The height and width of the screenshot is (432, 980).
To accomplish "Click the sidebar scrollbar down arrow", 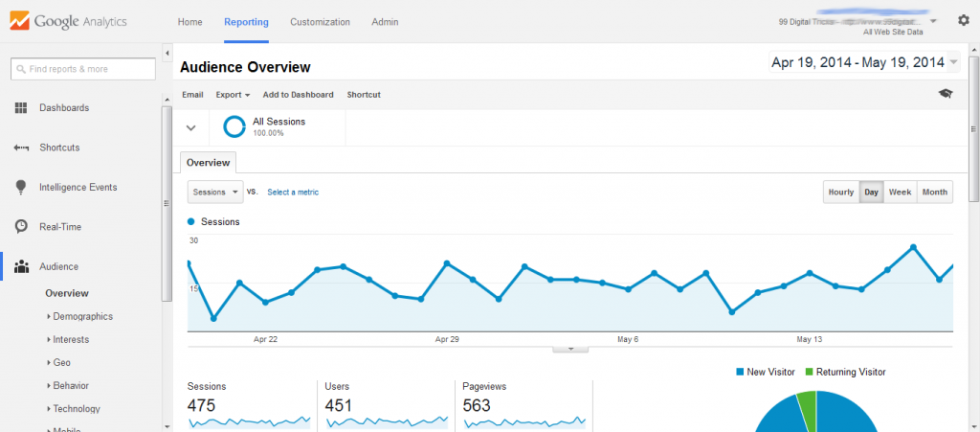I will pyautogui.click(x=167, y=425).
